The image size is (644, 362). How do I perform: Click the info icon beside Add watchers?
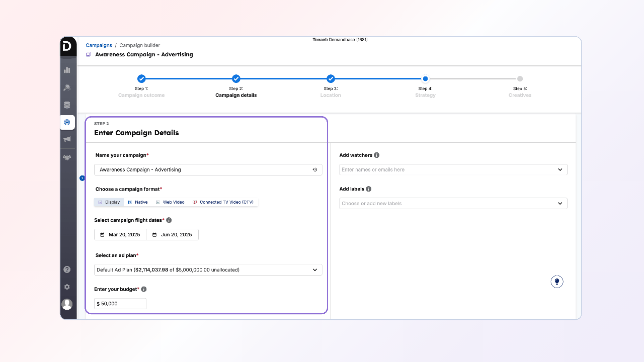[x=377, y=155]
